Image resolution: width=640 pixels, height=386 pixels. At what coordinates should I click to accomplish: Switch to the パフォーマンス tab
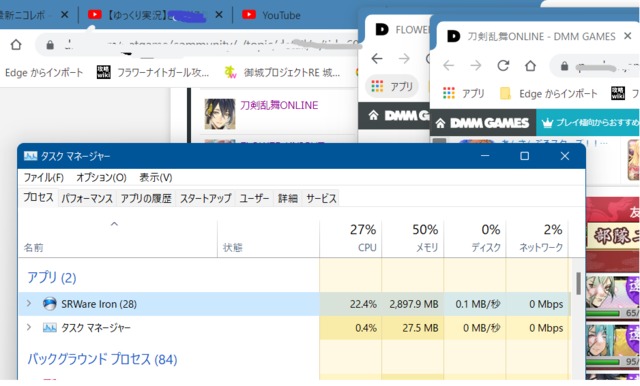click(87, 198)
